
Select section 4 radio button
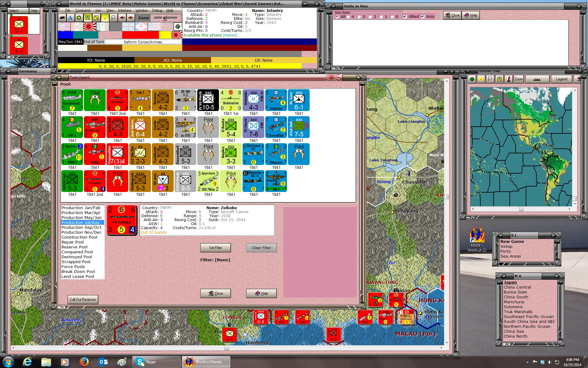point(348,17)
